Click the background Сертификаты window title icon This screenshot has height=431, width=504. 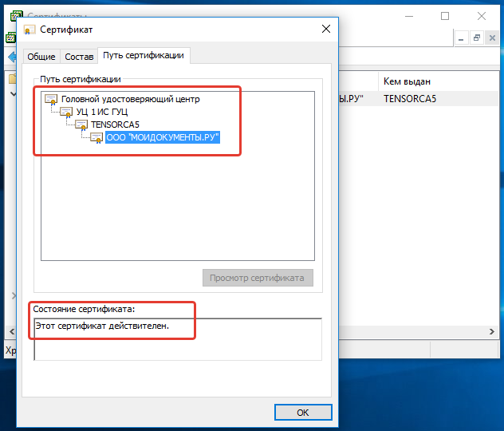(x=16, y=14)
